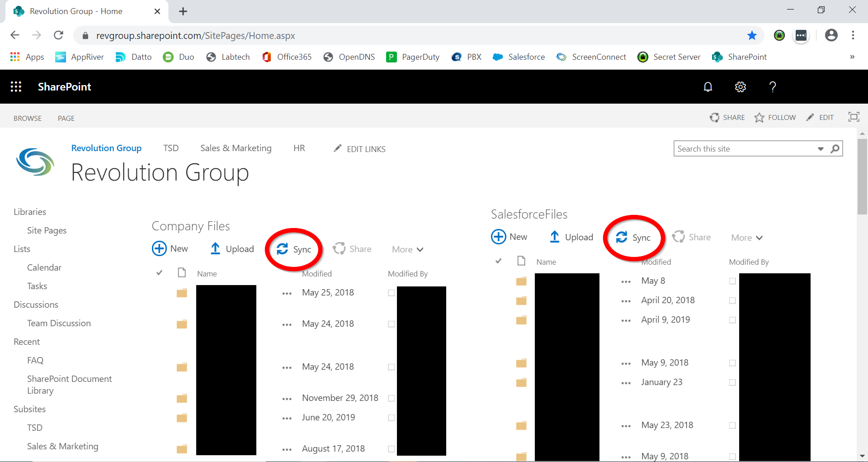Open the BROWSE ribbon tab
Image resolution: width=868 pixels, height=462 pixels.
point(28,118)
